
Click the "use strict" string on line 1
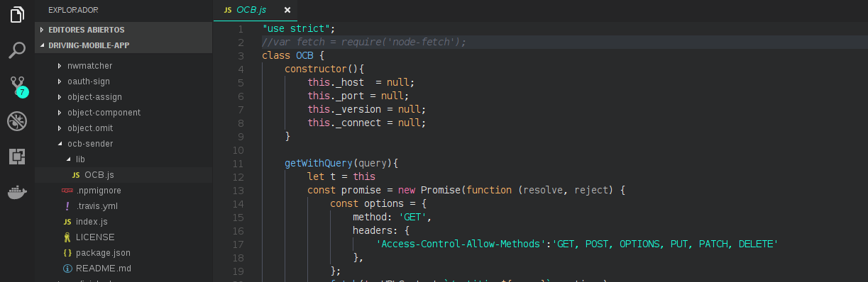(x=295, y=28)
